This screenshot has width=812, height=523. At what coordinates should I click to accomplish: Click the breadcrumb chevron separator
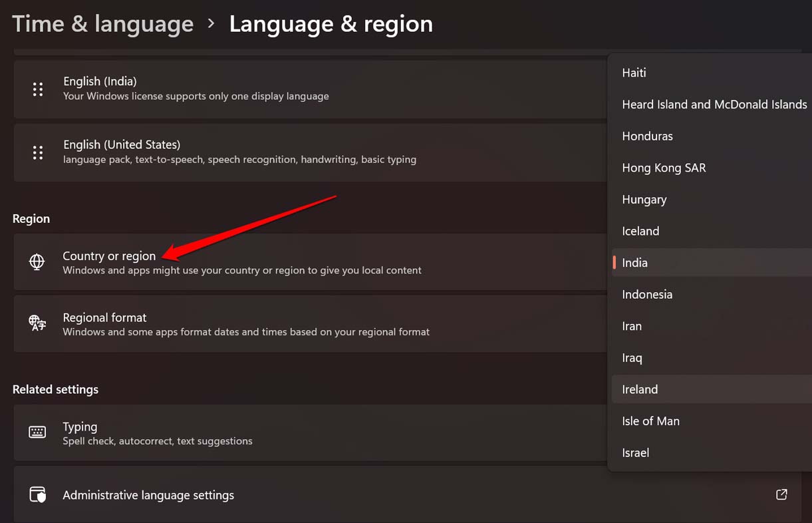coord(211,24)
